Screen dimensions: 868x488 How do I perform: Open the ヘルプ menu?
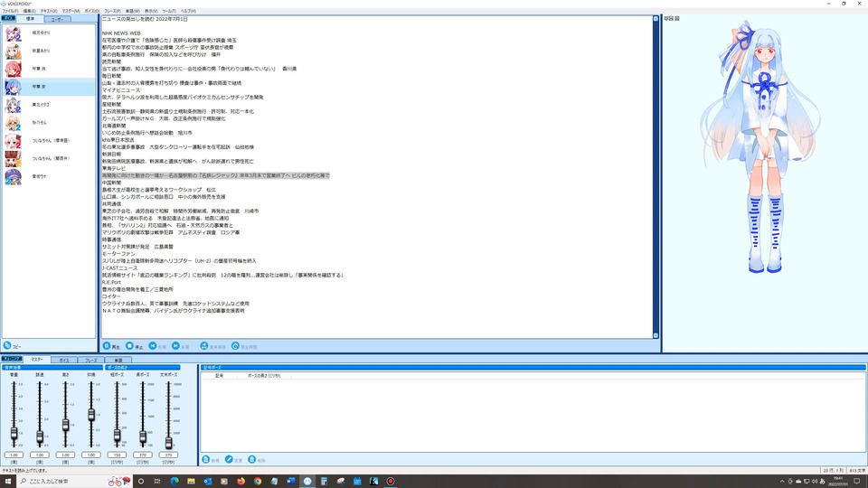[x=188, y=11]
